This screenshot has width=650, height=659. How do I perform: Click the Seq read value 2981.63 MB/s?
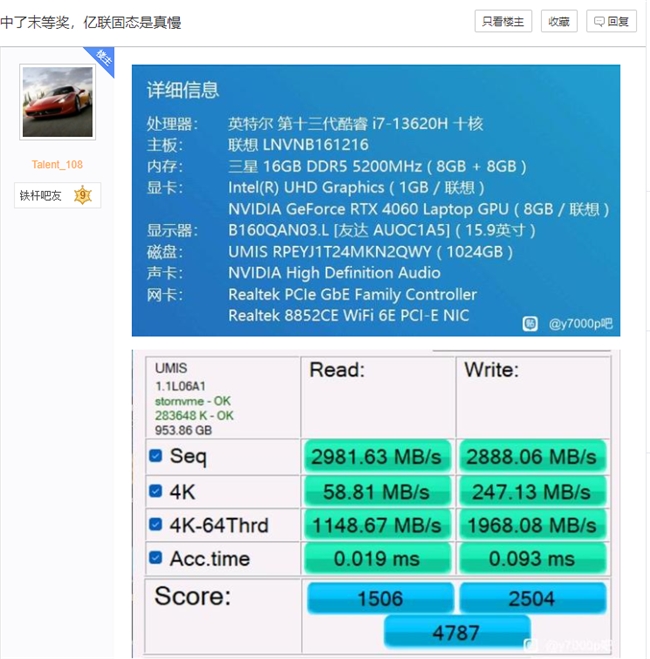376,457
